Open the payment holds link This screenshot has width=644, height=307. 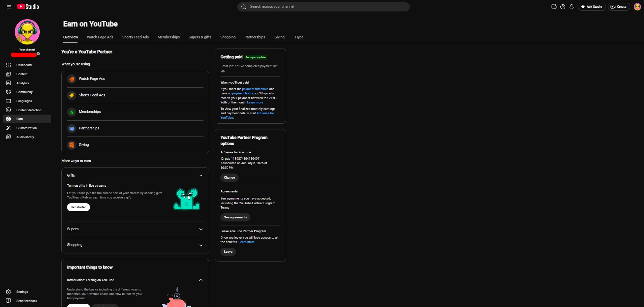click(242, 93)
